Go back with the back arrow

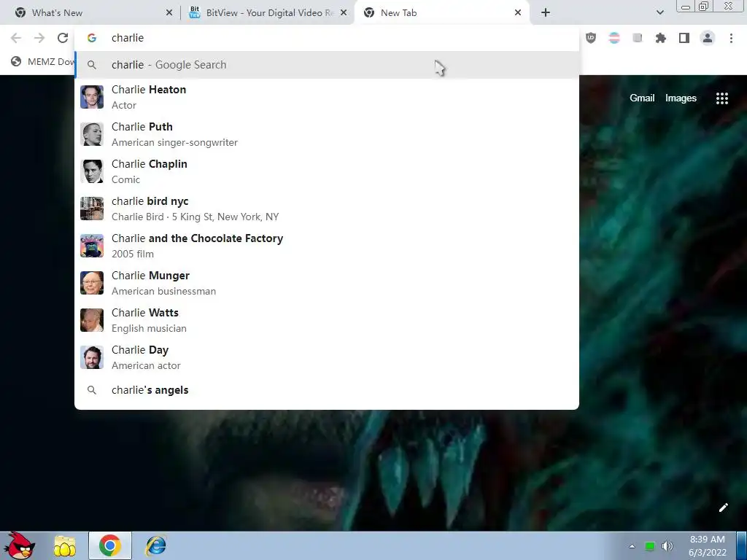point(16,38)
